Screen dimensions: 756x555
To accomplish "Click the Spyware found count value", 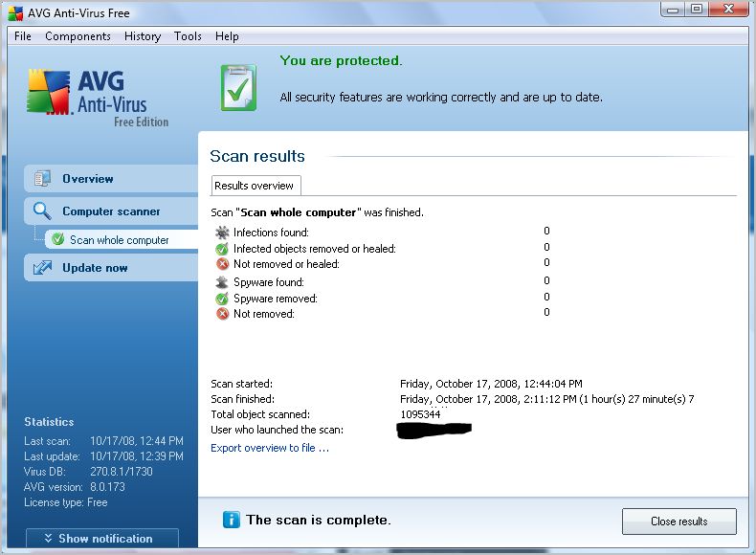I will pos(546,280).
